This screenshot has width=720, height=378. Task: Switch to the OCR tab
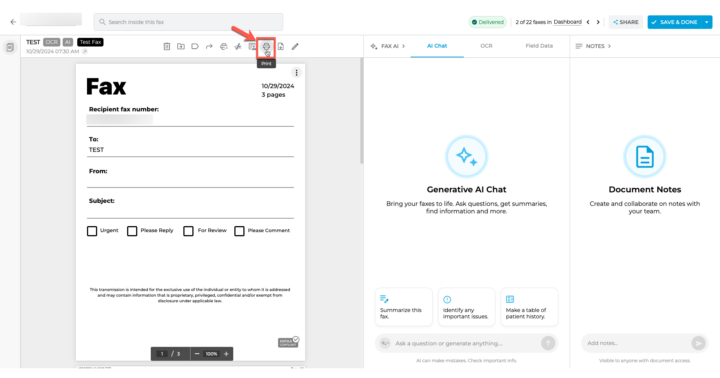tap(486, 46)
